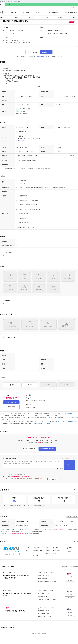The width and height of the screenshot is (78, 644).
Task: Expand 입사지원 현황 with 더보기
Action: coord(75,490)
